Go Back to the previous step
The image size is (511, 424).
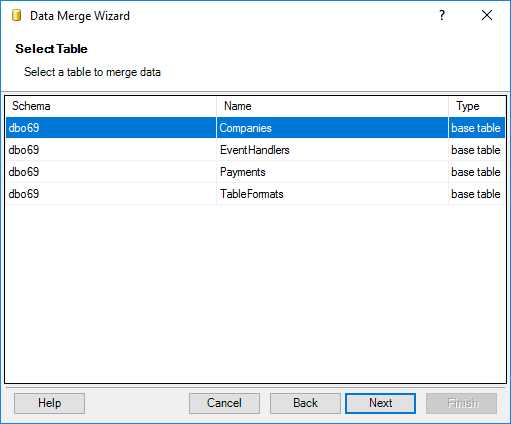click(x=305, y=403)
